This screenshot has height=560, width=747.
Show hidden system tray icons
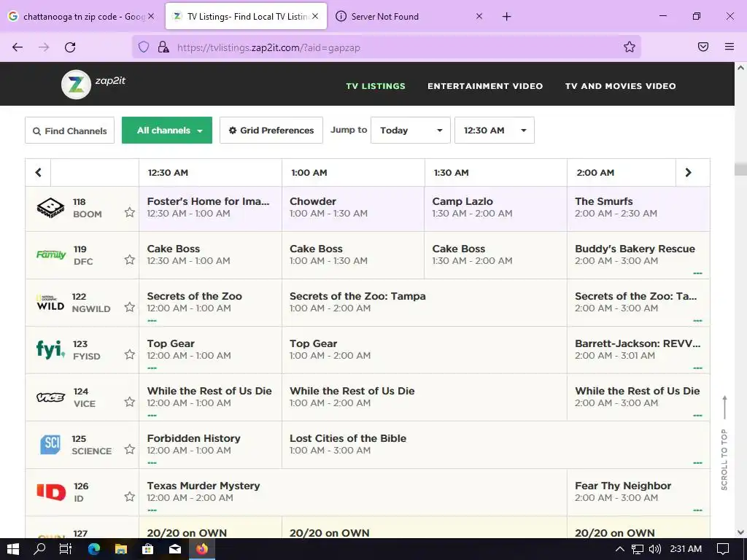[x=620, y=549]
